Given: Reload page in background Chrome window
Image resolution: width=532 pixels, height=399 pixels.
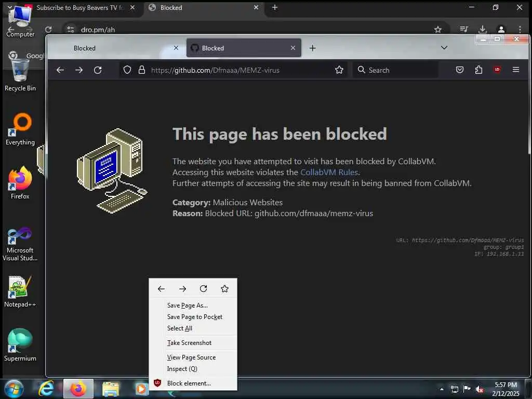Looking at the screenshot, I should tap(48, 30).
